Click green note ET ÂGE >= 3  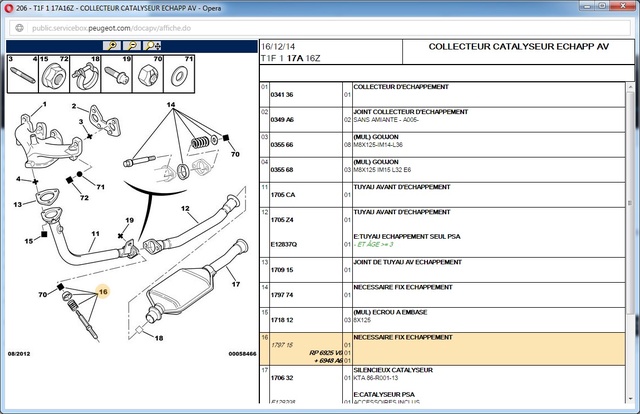click(x=375, y=245)
